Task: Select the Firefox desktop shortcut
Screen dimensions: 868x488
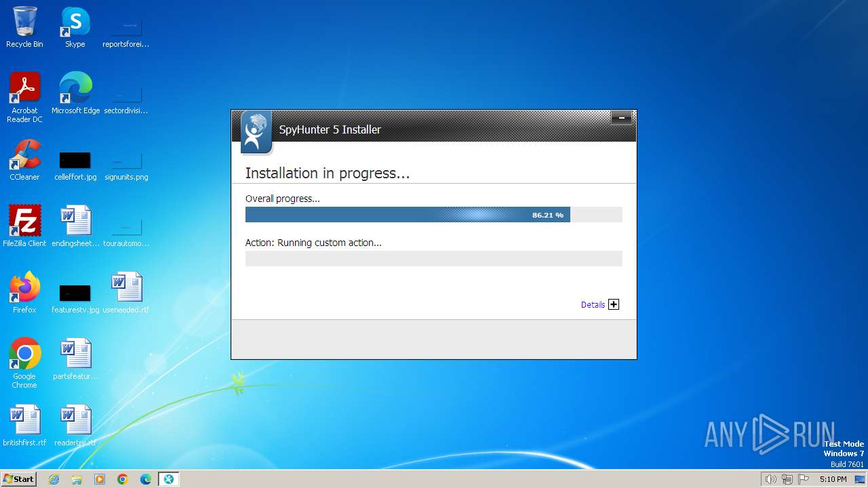Action: click(24, 293)
